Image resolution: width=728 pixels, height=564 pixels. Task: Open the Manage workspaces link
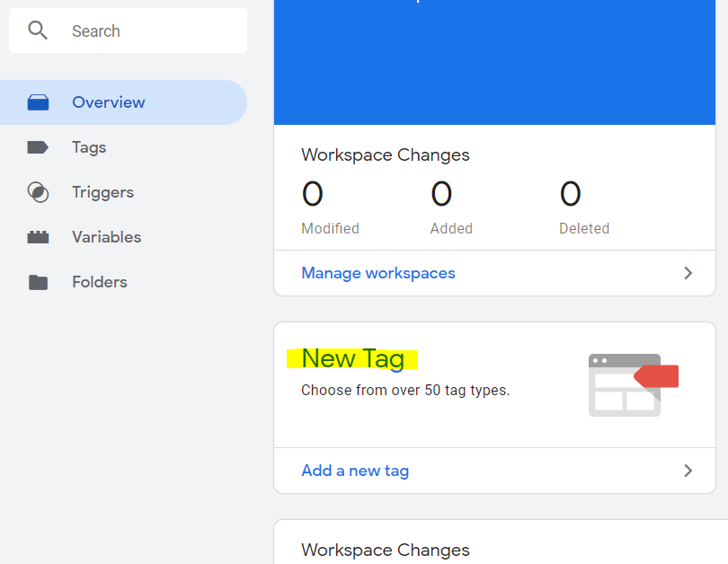[x=378, y=273]
